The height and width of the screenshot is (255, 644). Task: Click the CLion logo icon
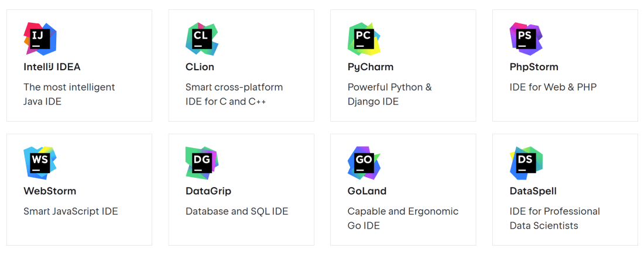coord(202,39)
